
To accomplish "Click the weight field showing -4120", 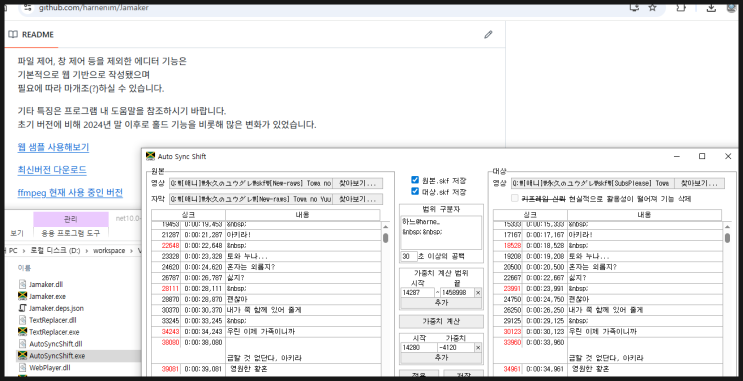I will (x=456, y=348).
